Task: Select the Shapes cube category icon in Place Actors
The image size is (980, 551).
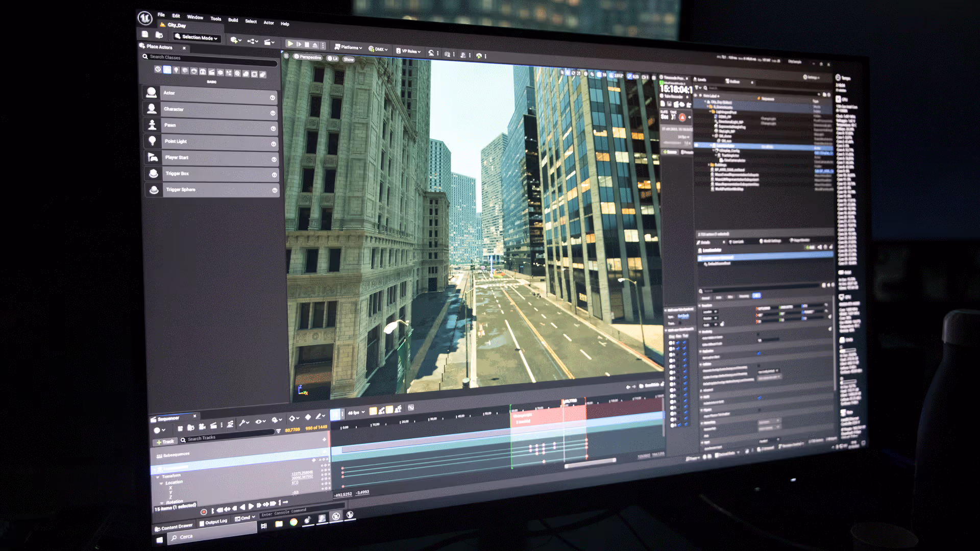Action: click(x=185, y=70)
